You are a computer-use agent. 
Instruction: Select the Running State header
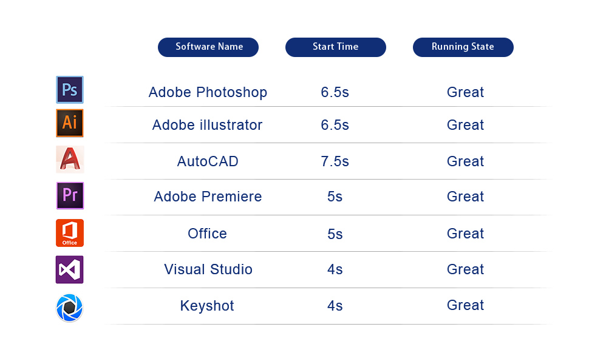pyautogui.click(x=463, y=47)
